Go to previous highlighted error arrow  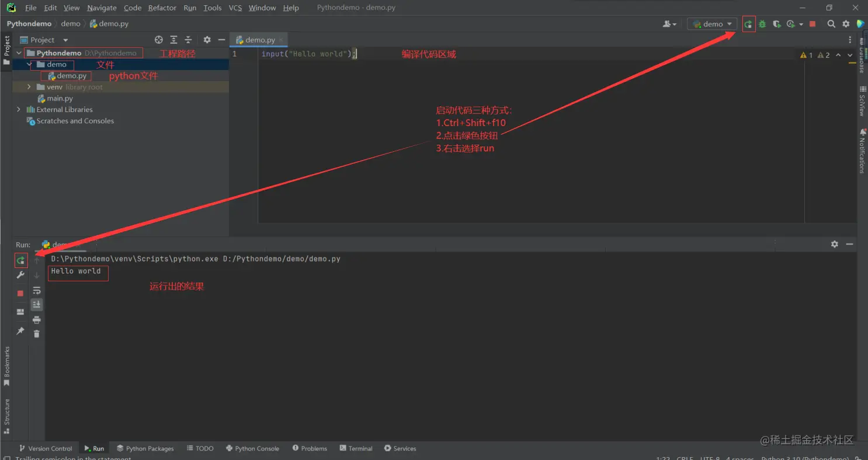pyautogui.click(x=838, y=55)
